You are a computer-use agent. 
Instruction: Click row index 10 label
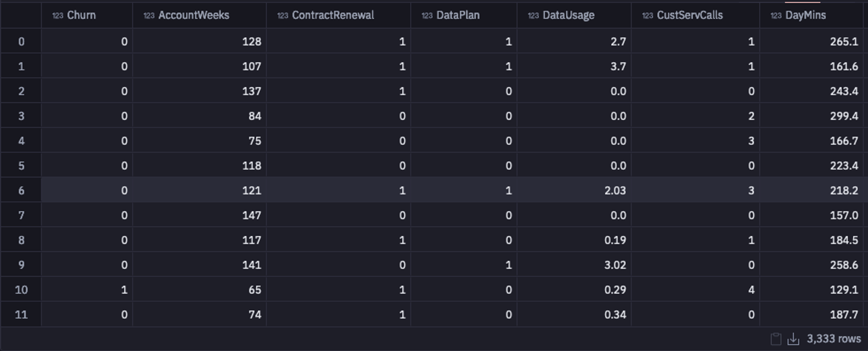[x=21, y=290]
